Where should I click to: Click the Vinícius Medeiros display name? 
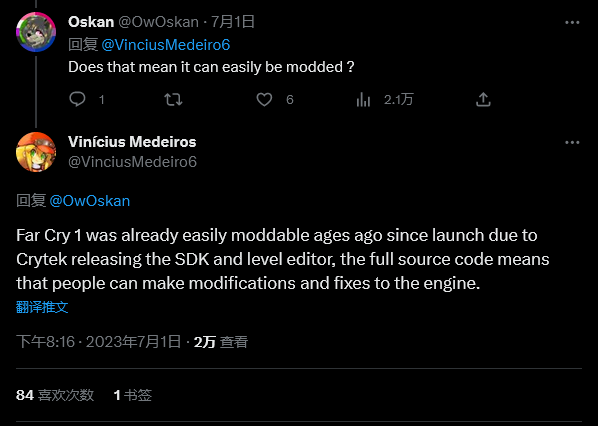[x=132, y=142]
